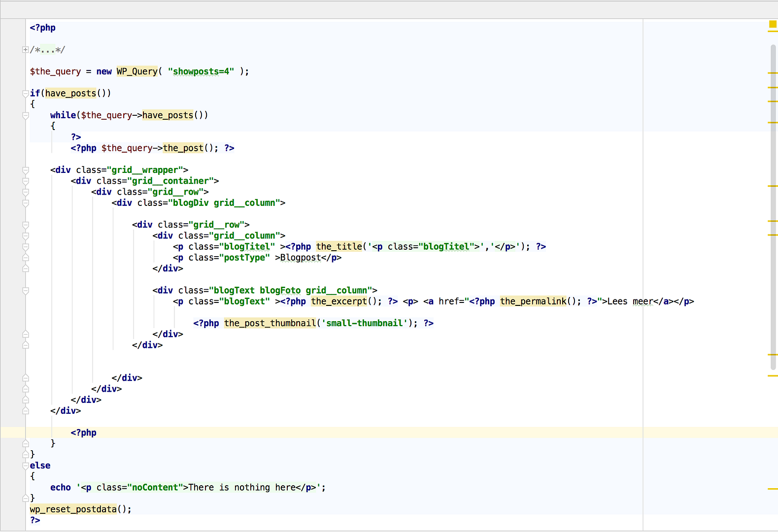
Task: Expand the collapsed /*...*/ comment block
Action: pos(25,50)
